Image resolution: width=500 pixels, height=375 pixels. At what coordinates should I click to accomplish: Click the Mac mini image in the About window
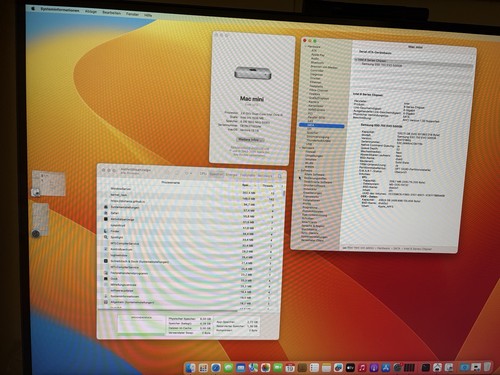(253, 73)
